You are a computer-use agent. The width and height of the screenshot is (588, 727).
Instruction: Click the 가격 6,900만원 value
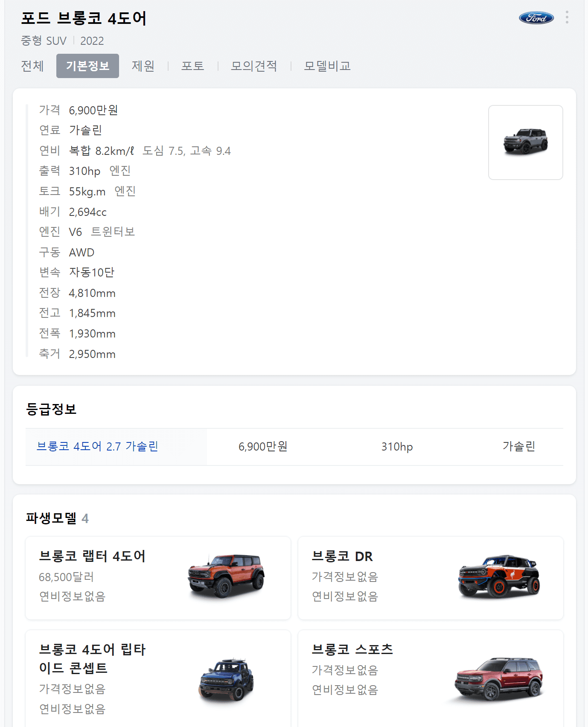(93, 110)
